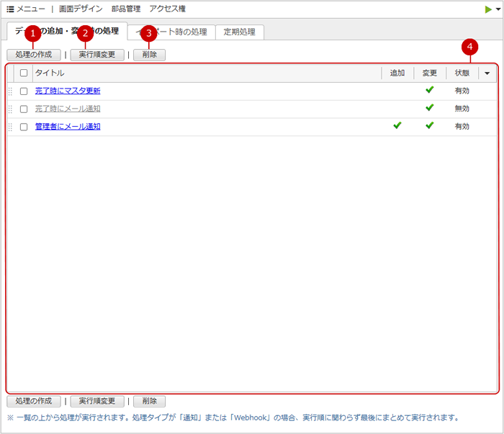Screen dimensions: 504x434
Task: Click 変更 checkmark for 完了時にマスタ更新
Action: [x=430, y=91]
